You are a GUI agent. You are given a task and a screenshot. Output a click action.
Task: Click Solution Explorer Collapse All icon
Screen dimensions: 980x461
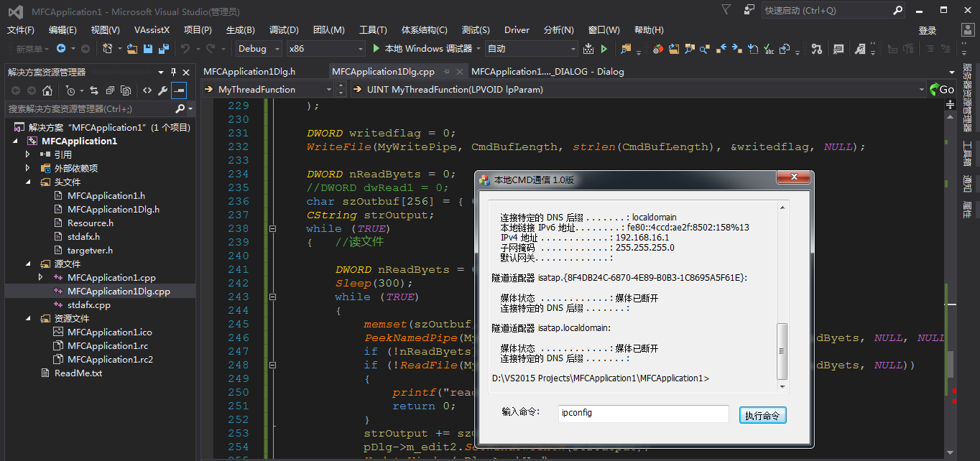tap(110, 90)
